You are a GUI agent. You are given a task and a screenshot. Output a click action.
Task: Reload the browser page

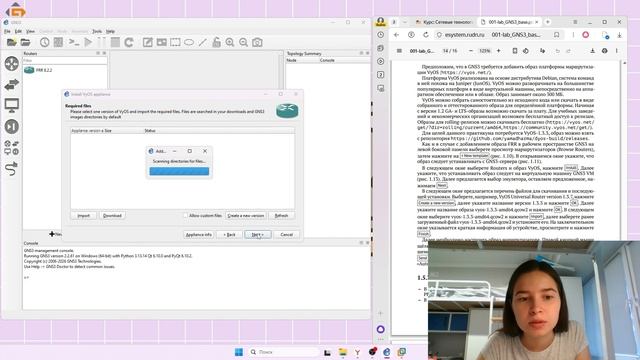click(426, 35)
